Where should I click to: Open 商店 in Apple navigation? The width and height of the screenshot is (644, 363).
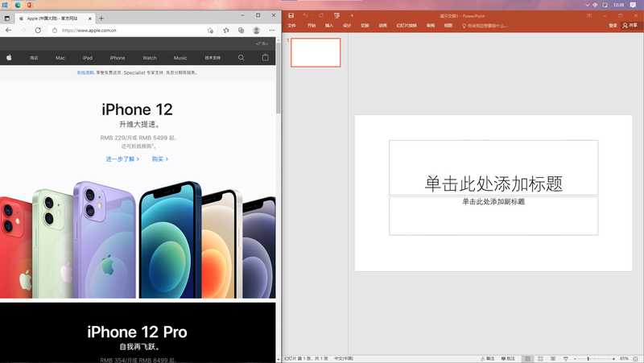click(34, 58)
